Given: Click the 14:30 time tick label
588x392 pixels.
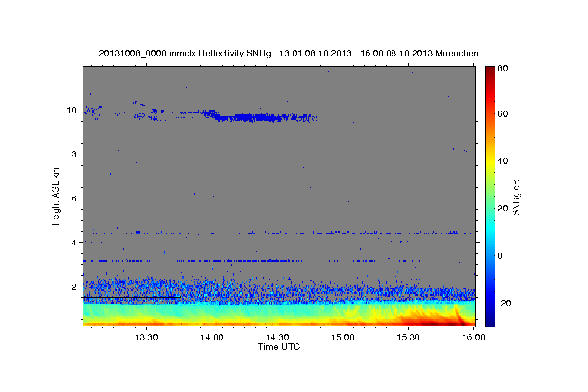Looking at the screenshot, I should (x=277, y=337).
